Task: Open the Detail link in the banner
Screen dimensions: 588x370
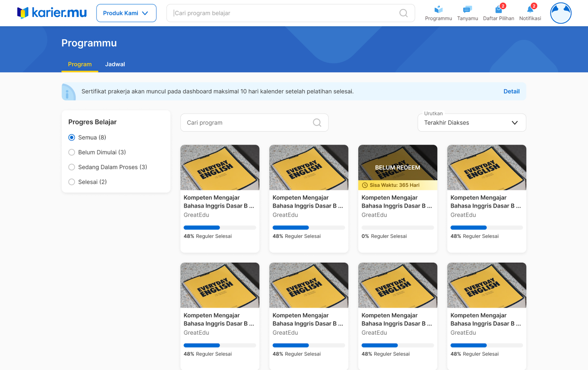Action: (511, 91)
